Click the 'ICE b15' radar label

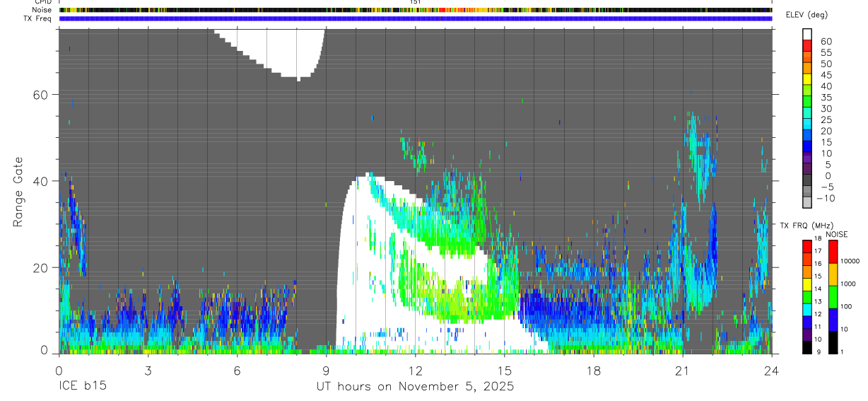(x=81, y=387)
